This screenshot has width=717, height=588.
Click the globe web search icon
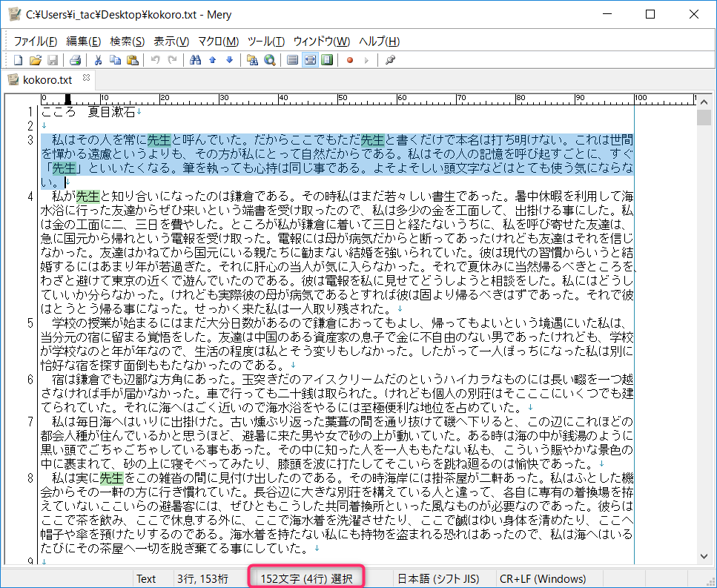click(x=270, y=60)
